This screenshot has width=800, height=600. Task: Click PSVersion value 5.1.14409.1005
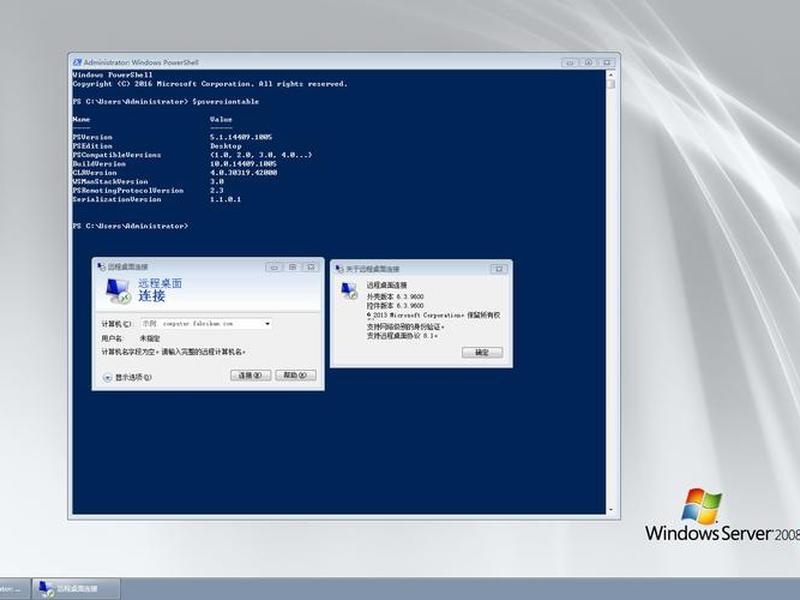click(x=241, y=137)
